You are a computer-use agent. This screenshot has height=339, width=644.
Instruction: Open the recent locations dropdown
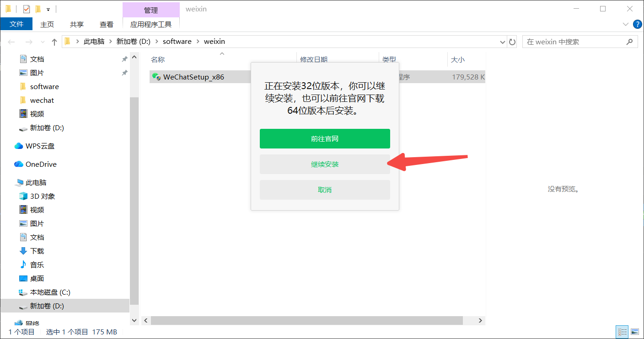click(43, 42)
